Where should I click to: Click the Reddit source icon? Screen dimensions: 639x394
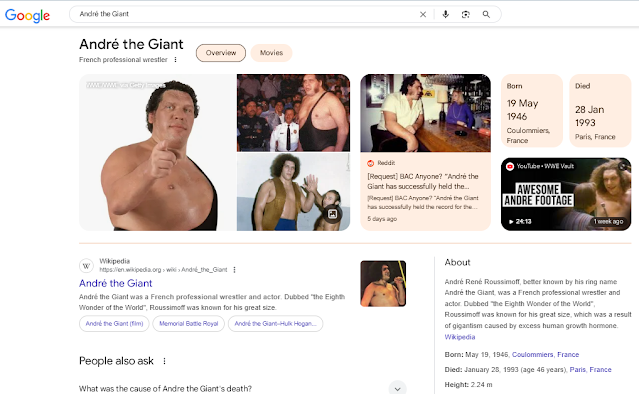(370, 163)
